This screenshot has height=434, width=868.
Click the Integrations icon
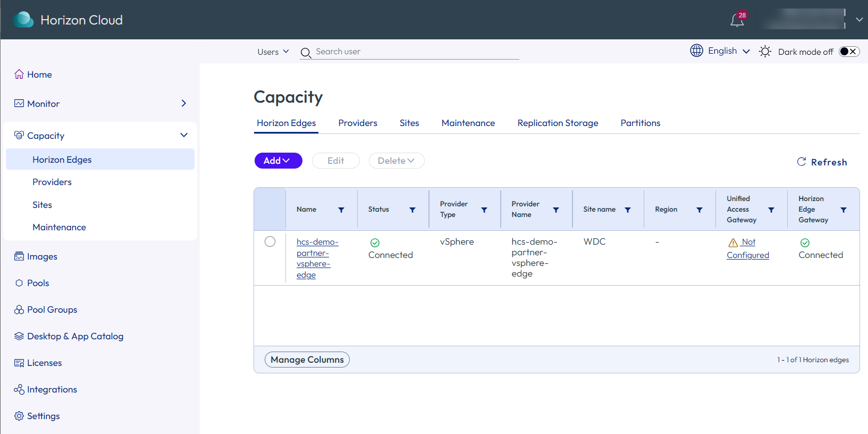[x=19, y=389]
